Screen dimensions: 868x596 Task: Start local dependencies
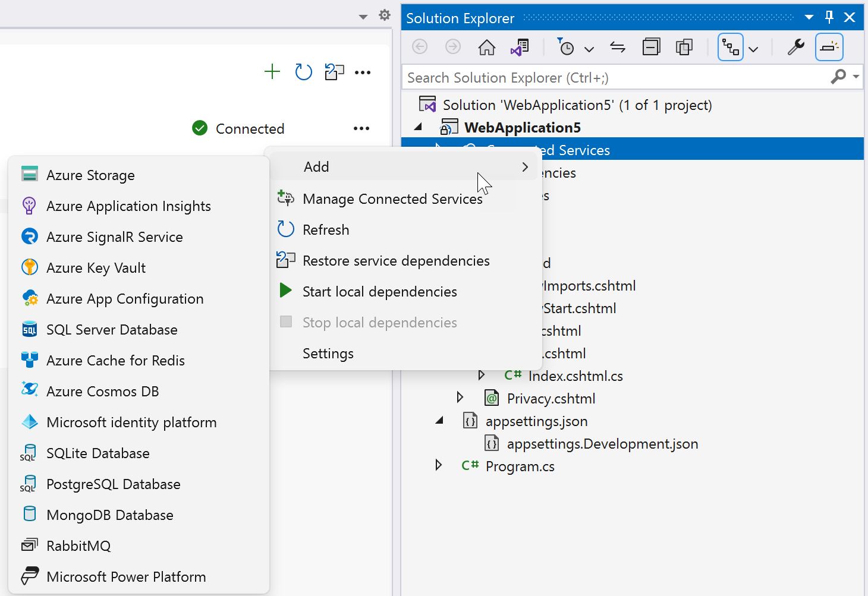point(379,291)
